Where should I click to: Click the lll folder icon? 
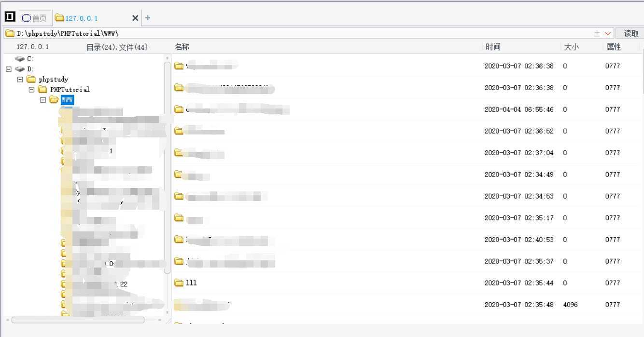tap(179, 283)
